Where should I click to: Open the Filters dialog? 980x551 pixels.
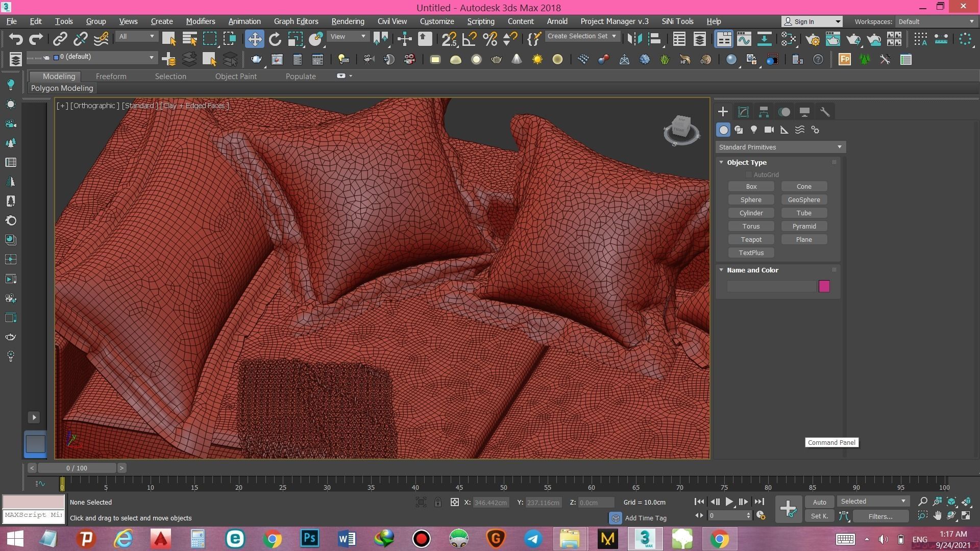[880, 516]
